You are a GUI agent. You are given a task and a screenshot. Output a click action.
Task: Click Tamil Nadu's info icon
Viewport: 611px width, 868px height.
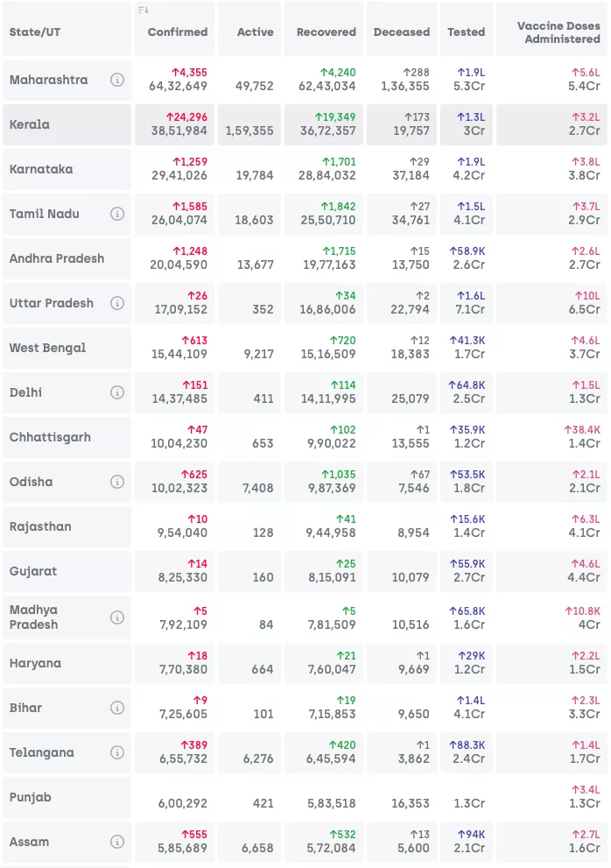[x=117, y=214]
